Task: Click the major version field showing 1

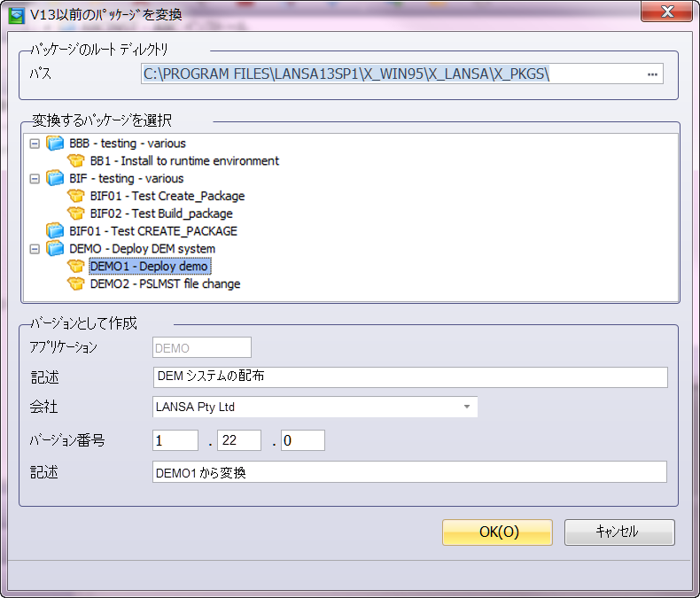Action: 175,440
